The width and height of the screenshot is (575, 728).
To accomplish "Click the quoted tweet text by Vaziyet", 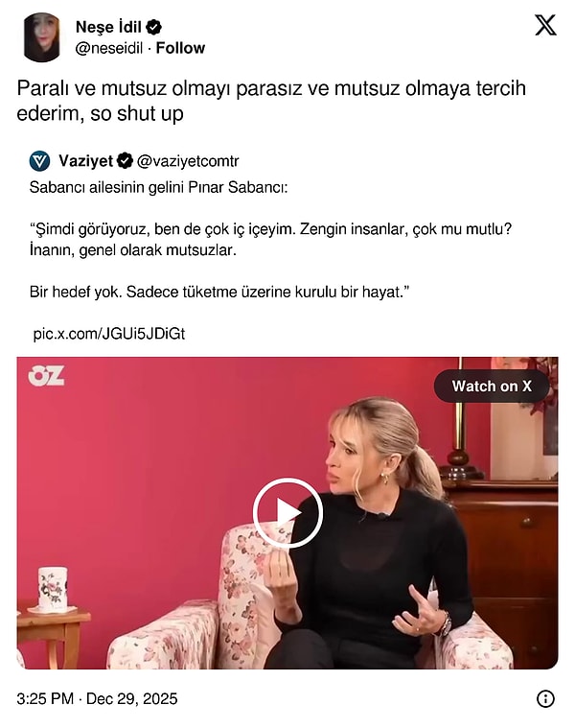I will (270, 240).
